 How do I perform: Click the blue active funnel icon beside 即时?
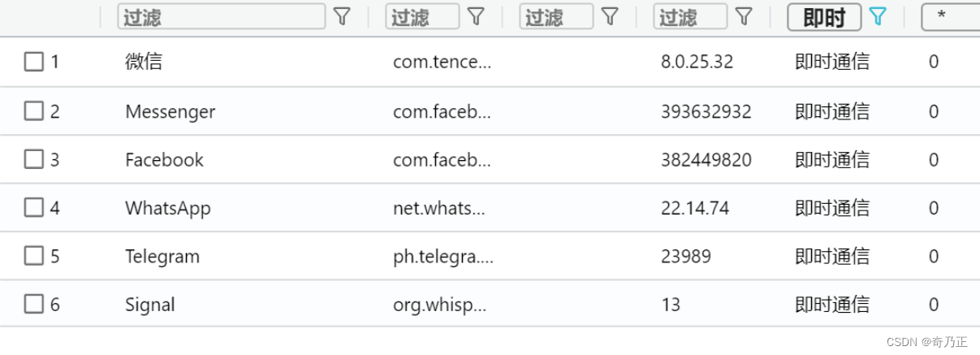pyautogui.click(x=878, y=16)
